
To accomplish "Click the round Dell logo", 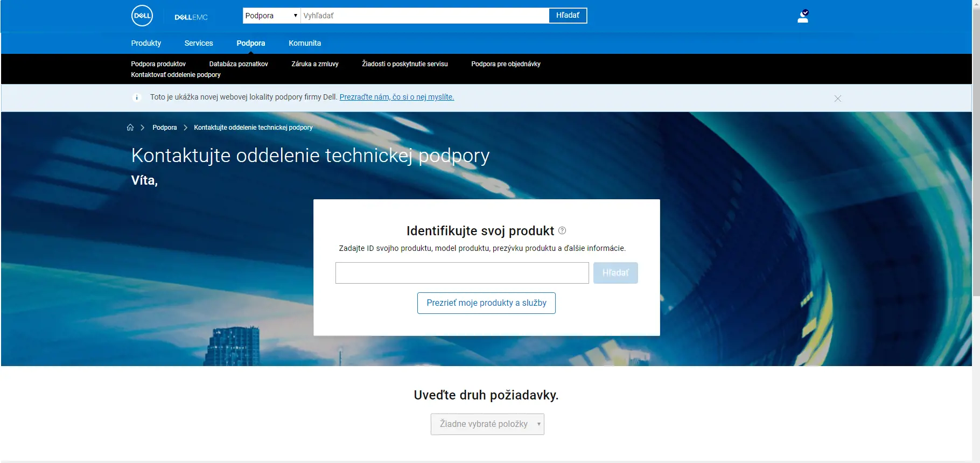I will pos(142,16).
